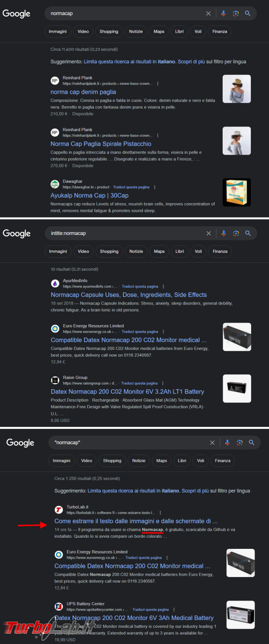The height and width of the screenshot is (644, 269).
Task: Open the Google logo beside the quoted "normacap" search box
Action: [20, 443]
